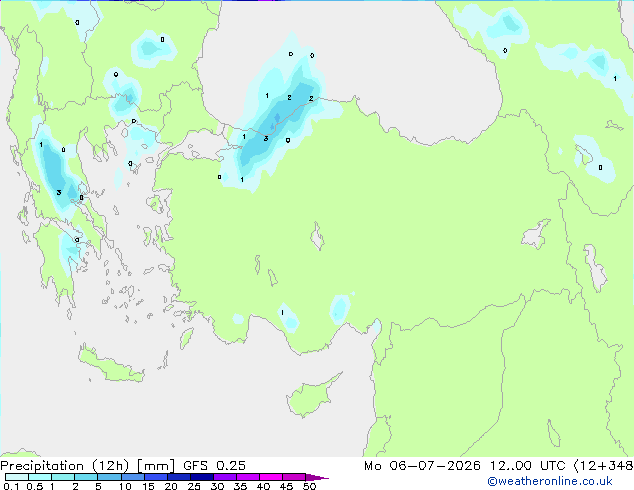Click Crete island on the map
This screenshot has height=490, width=634.
coord(111,364)
